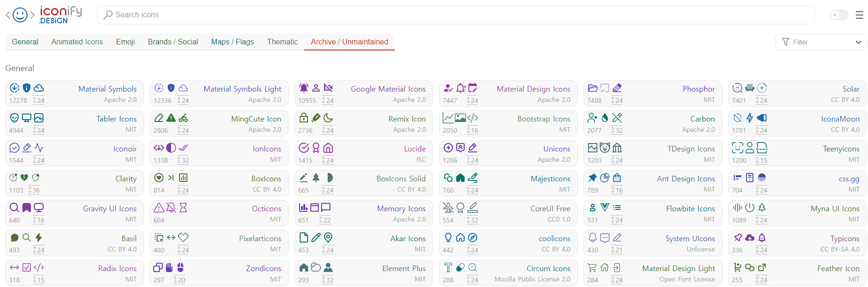Screen dimensions: 868x287
Task: Click the home icon in Lucide card
Action: point(328,148)
